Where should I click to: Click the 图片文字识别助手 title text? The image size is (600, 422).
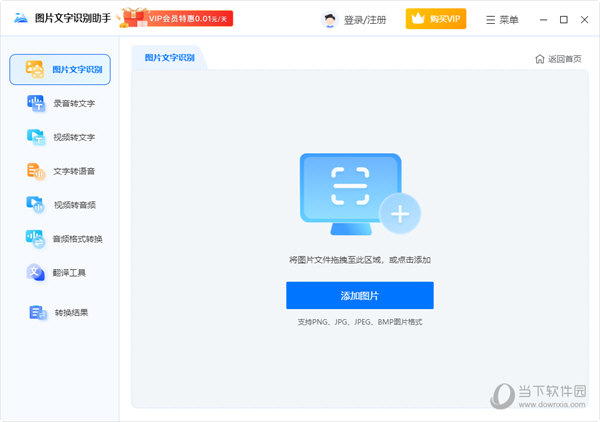pos(73,18)
